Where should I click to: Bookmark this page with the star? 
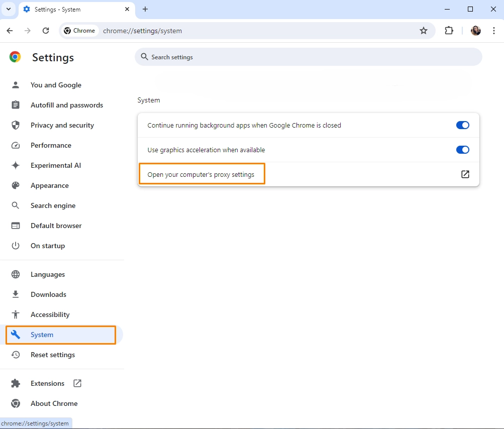424,31
